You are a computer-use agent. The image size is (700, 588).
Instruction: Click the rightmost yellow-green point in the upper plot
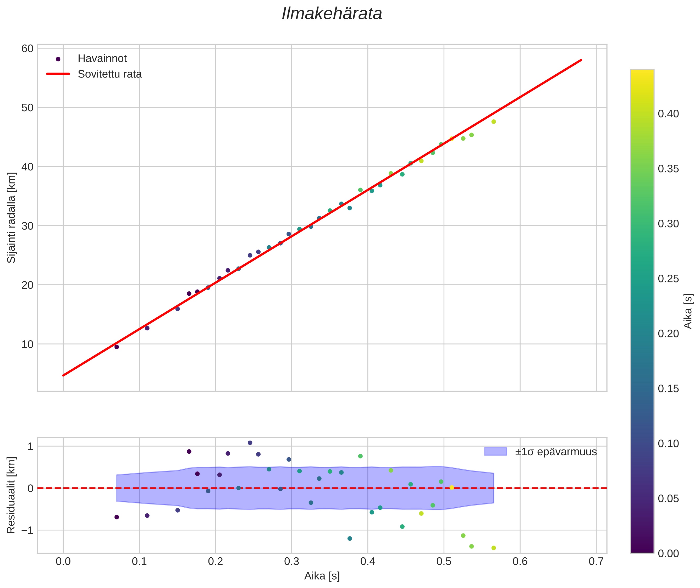[494, 122]
